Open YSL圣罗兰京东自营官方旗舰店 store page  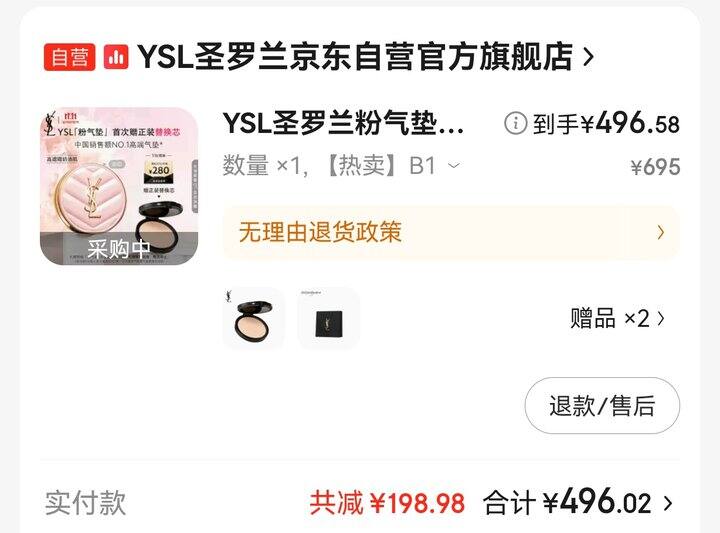(x=355, y=57)
